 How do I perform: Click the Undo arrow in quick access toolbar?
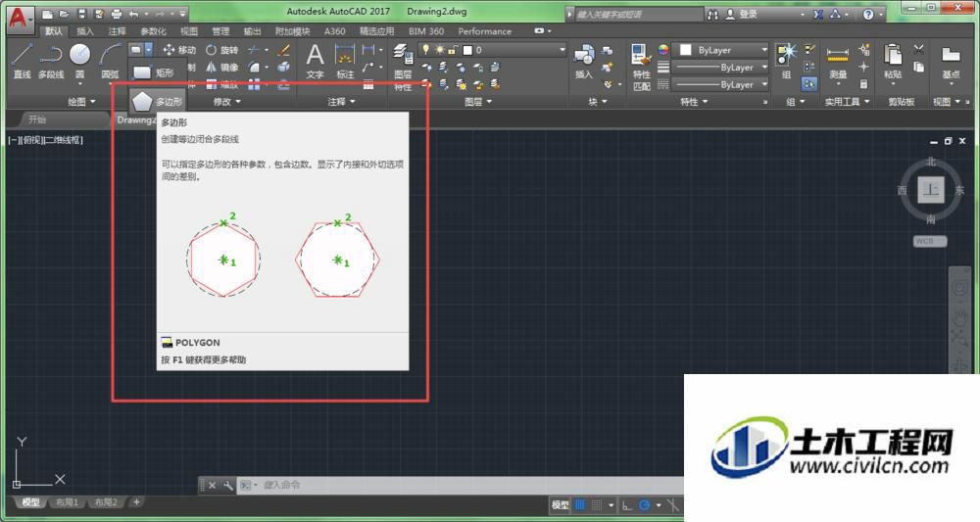pos(133,13)
